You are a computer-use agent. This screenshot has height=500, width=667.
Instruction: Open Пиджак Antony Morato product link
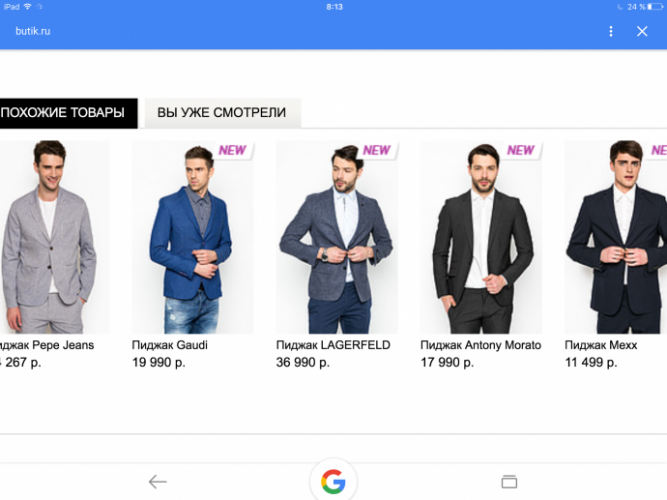click(481, 345)
